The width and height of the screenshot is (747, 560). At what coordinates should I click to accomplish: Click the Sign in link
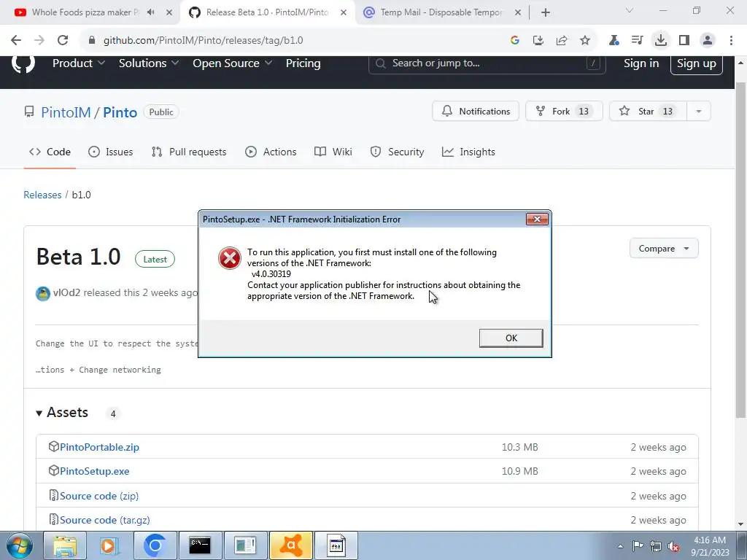tap(640, 63)
